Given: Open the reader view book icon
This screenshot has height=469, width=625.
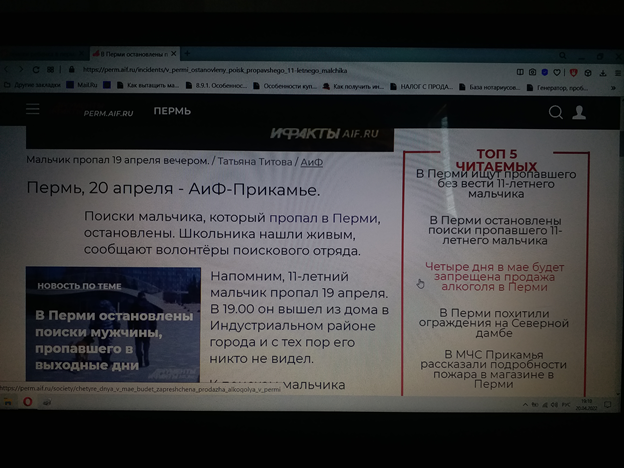Looking at the screenshot, I should 520,72.
